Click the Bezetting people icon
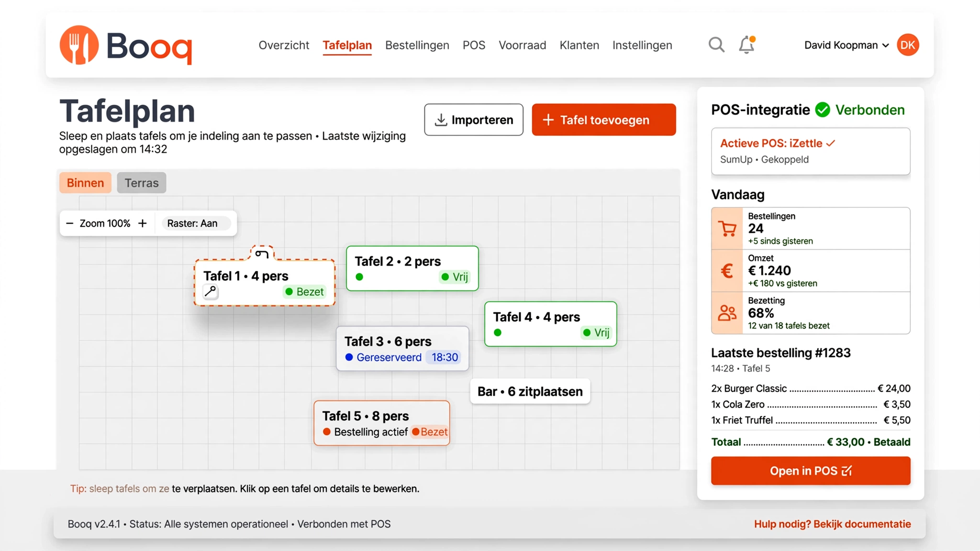Image resolution: width=980 pixels, height=551 pixels. tap(727, 313)
